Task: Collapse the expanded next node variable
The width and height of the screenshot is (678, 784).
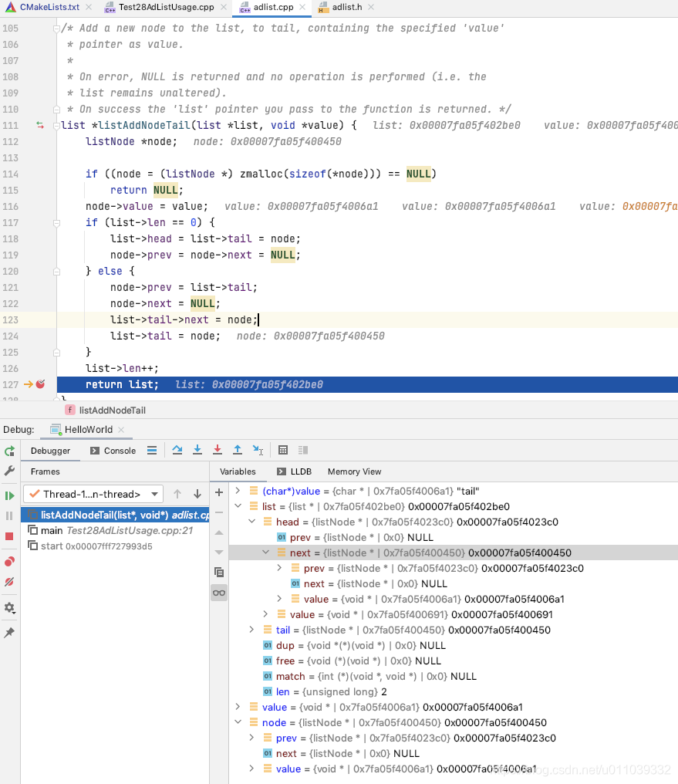Action: 266,553
